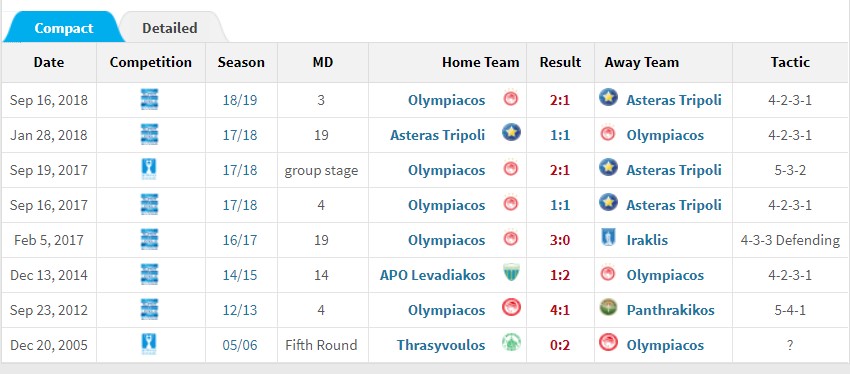Click the Panthrakikos club crest
The width and height of the screenshot is (850, 374).
[609, 309]
